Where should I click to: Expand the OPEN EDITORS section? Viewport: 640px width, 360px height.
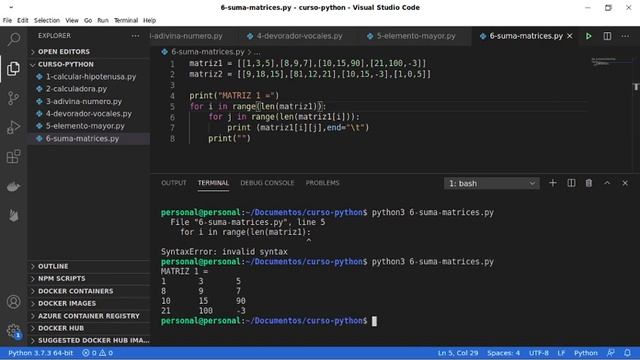click(x=89, y=52)
